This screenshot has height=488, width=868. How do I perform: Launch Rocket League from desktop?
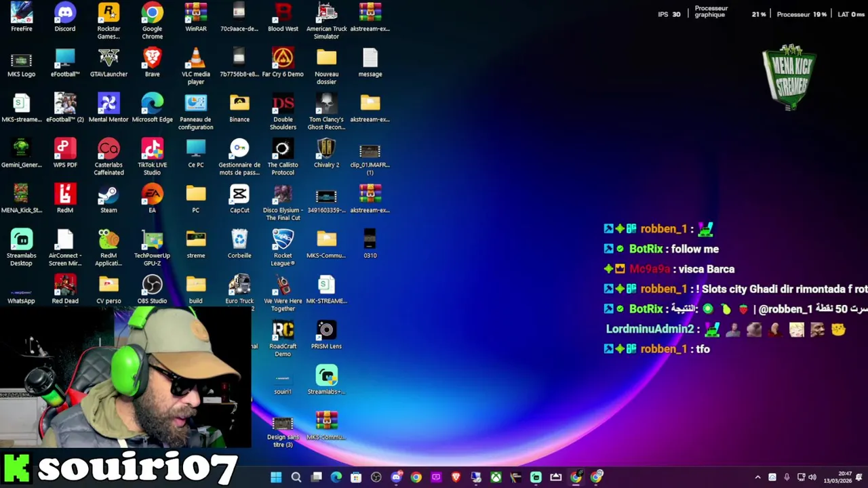[283, 248]
